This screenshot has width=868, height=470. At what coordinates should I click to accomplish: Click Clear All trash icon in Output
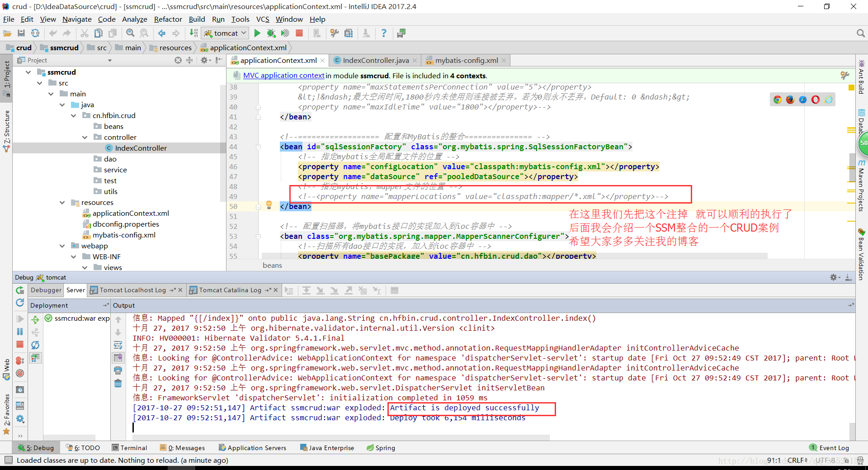pos(118,384)
